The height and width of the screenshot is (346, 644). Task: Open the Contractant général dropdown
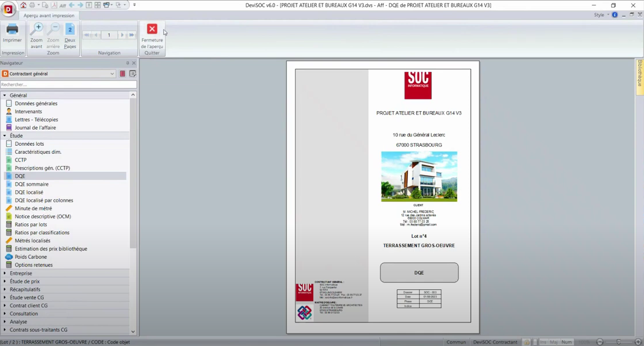(x=112, y=74)
